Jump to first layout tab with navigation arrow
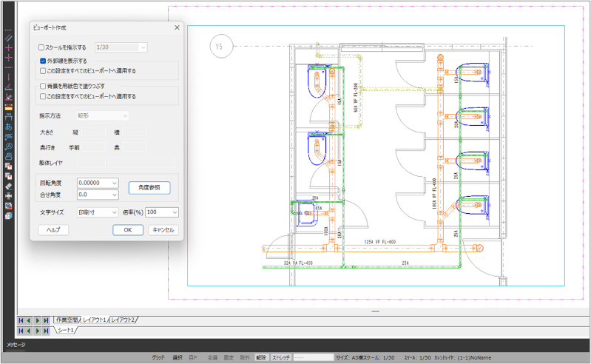 (x=21, y=320)
